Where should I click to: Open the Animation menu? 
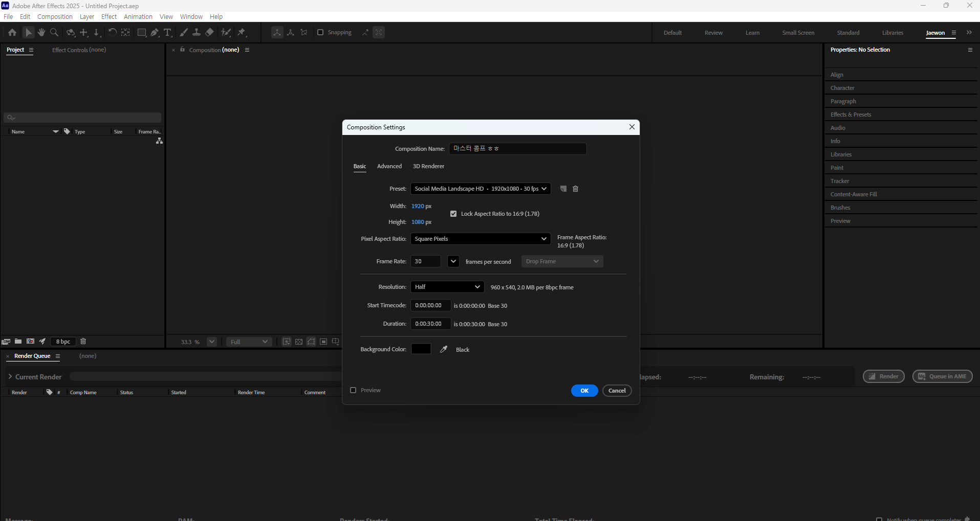click(138, 16)
